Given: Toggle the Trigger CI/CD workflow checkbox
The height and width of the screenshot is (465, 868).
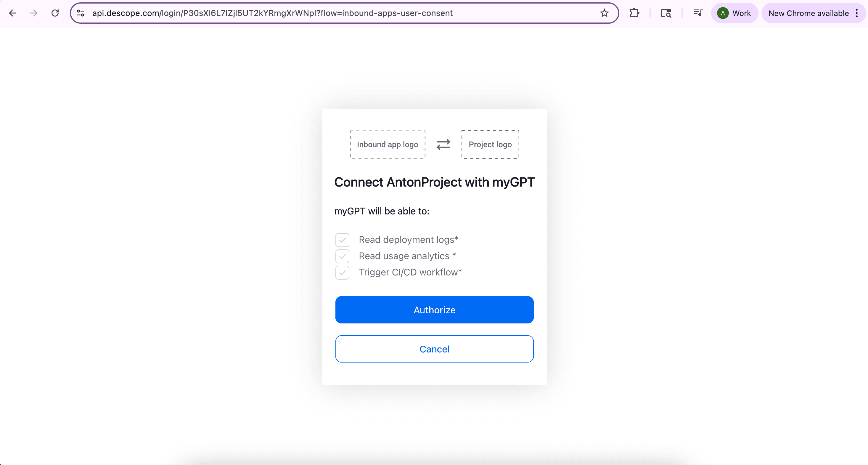Looking at the screenshot, I should [342, 272].
